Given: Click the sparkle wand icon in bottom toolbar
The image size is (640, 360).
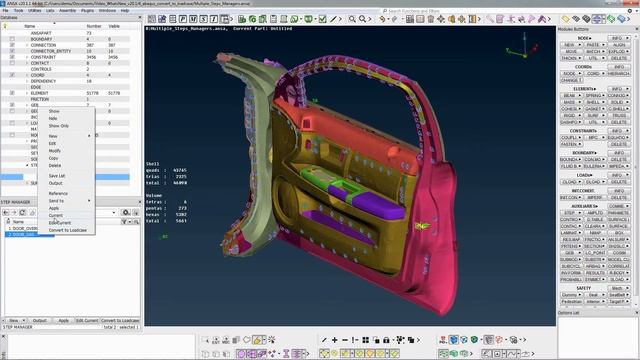Looking at the screenshot, I should pyautogui.click(x=271, y=340).
